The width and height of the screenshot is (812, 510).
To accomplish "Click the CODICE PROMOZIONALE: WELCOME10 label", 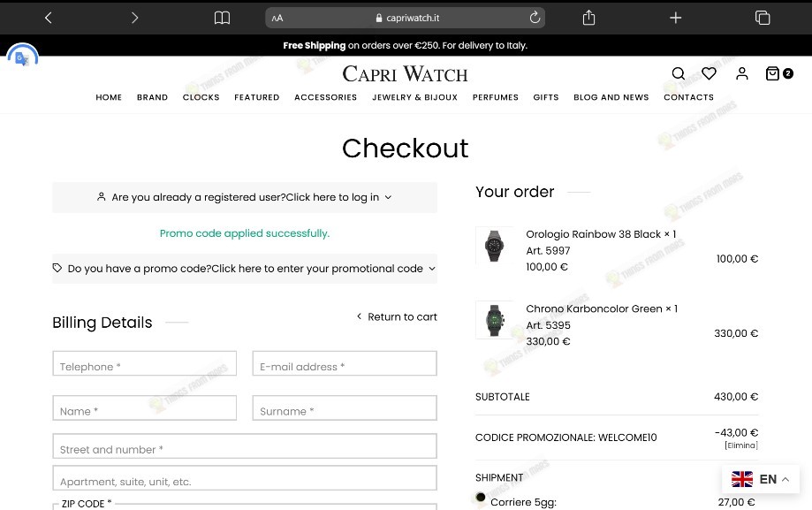I will click(566, 438).
